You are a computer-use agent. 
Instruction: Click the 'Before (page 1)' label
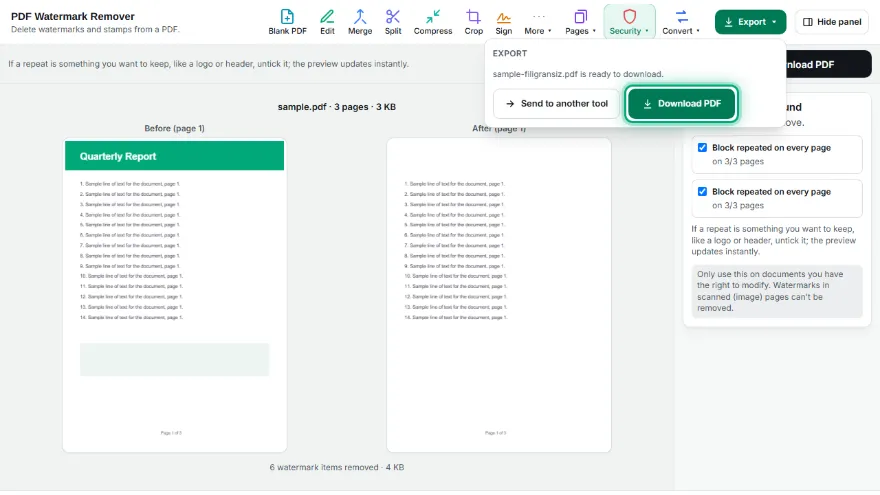175,128
